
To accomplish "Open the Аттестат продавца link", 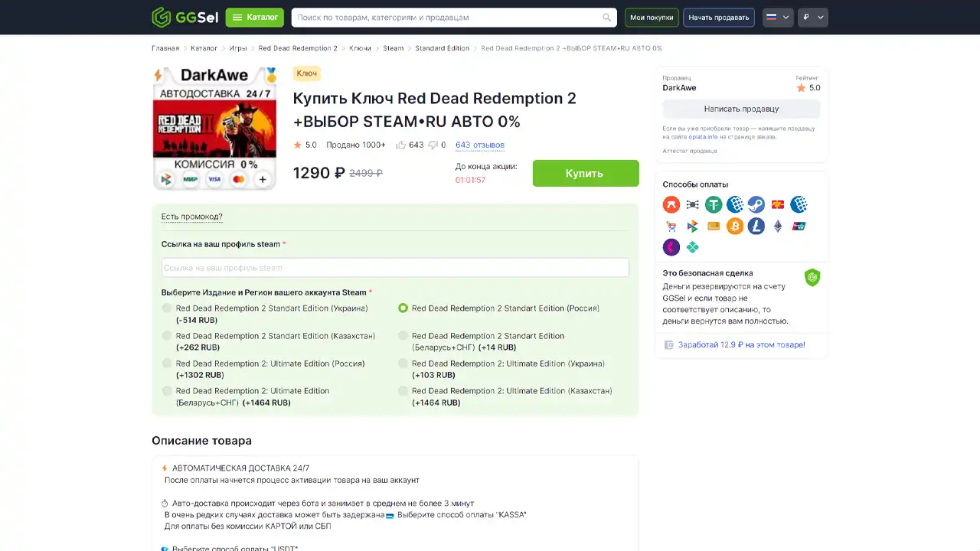I will pos(690,151).
